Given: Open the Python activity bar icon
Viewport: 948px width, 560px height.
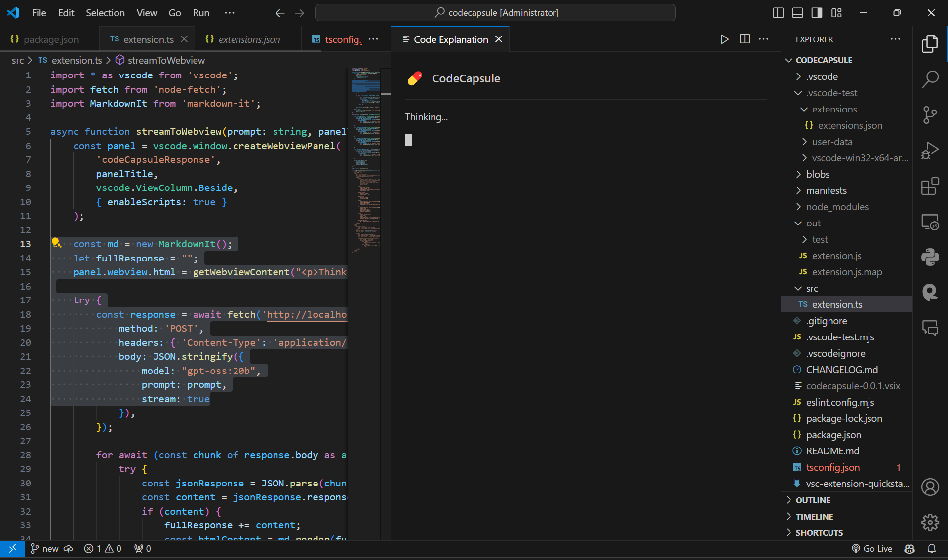Looking at the screenshot, I should [x=930, y=257].
